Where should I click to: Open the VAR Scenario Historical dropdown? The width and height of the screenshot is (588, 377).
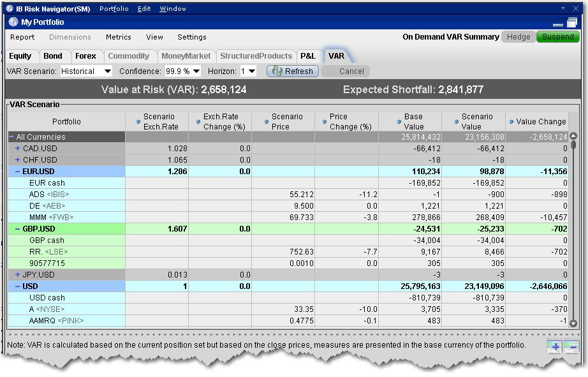pos(86,71)
